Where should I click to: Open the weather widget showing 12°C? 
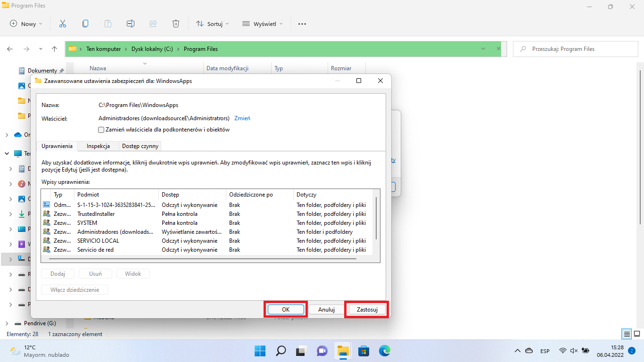pos(40,351)
